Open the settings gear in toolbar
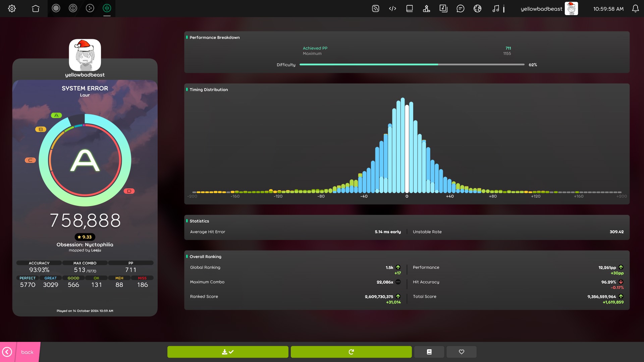Image resolution: width=644 pixels, height=362 pixels. click(x=12, y=8)
